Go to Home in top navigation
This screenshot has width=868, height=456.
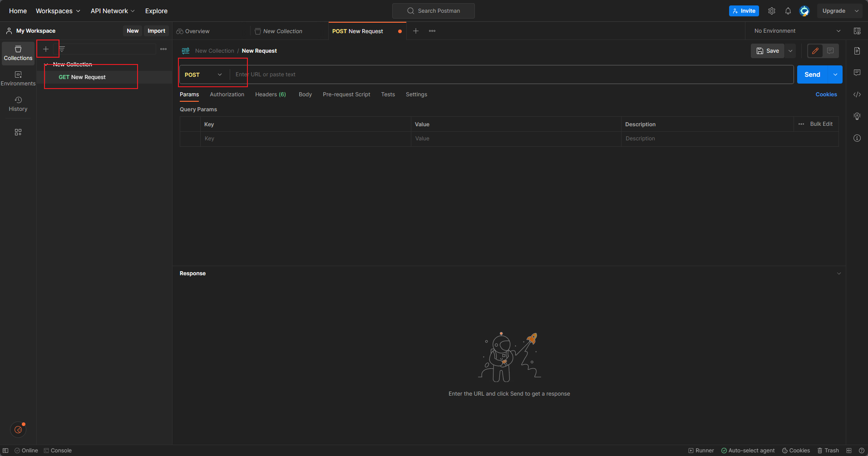pyautogui.click(x=18, y=11)
